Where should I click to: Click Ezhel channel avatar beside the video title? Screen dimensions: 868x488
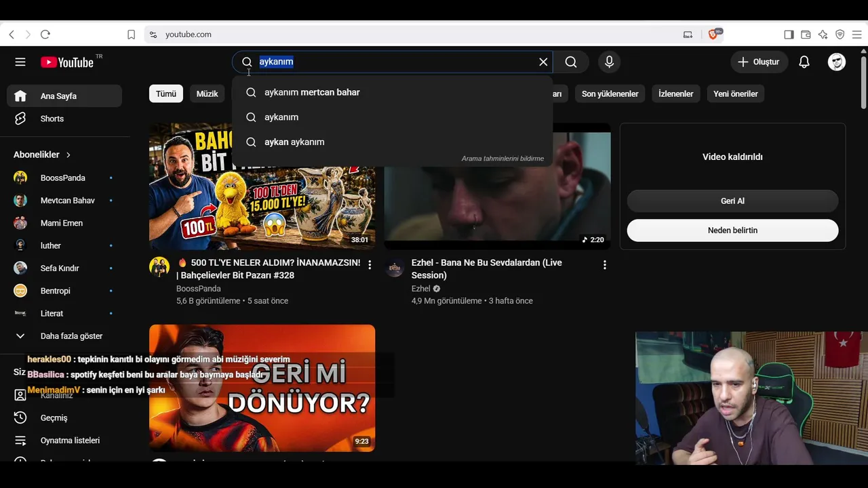[x=395, y=267]
